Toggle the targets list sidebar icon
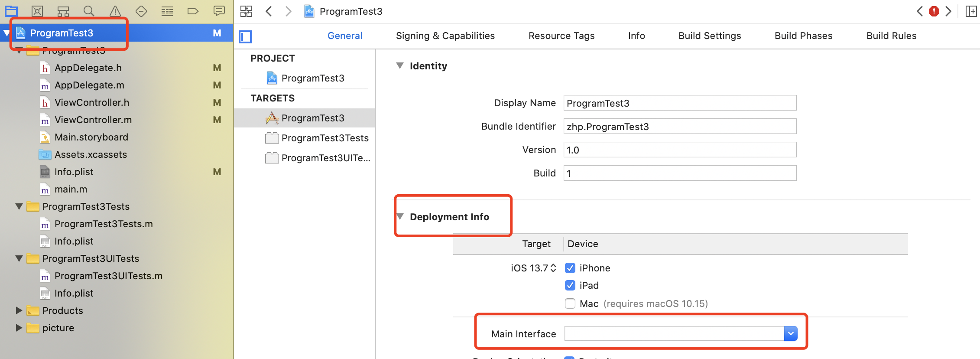 [x=246, y=36]
